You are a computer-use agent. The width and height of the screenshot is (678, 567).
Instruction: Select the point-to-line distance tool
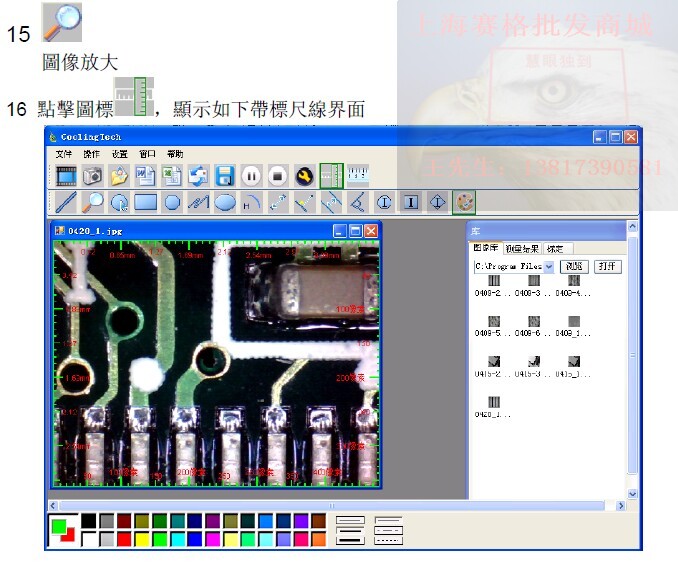(x=304, y=202)
